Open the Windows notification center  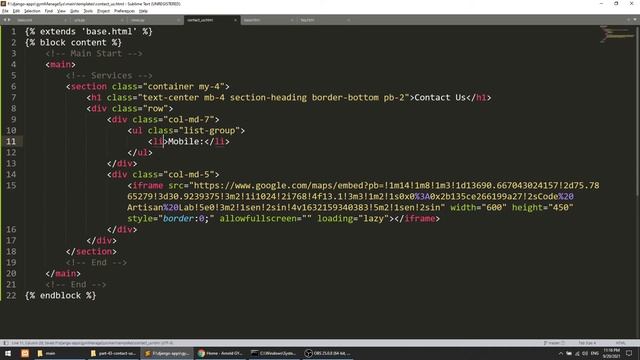tap(629, 353)
